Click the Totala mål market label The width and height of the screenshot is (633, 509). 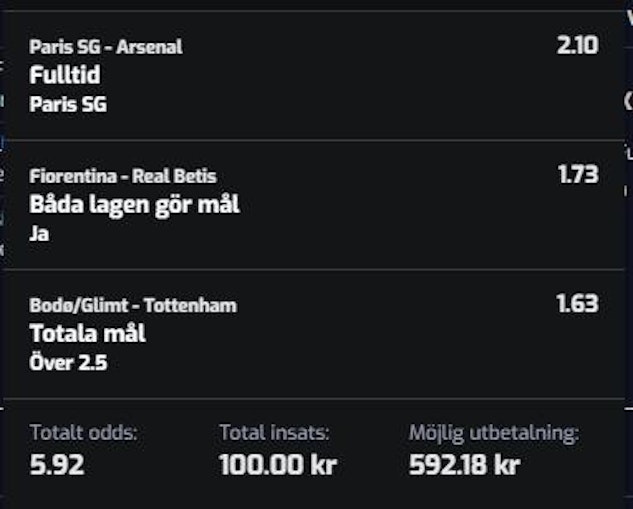click(88, 334)
